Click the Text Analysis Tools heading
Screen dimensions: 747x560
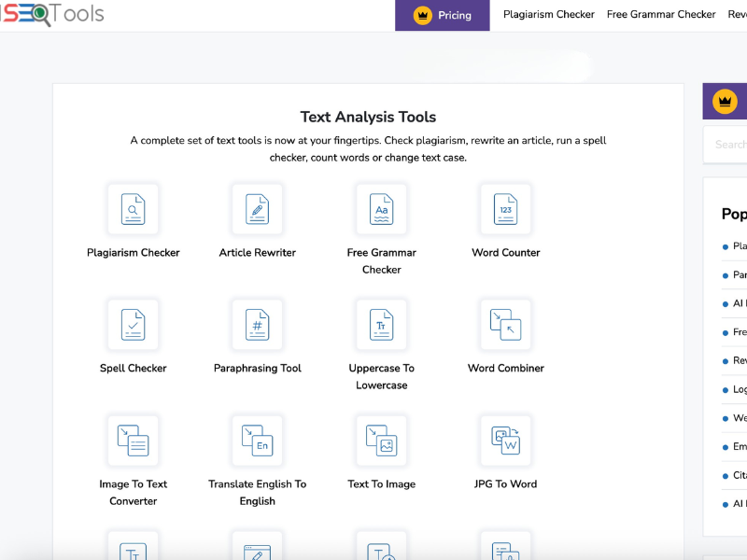368,117
